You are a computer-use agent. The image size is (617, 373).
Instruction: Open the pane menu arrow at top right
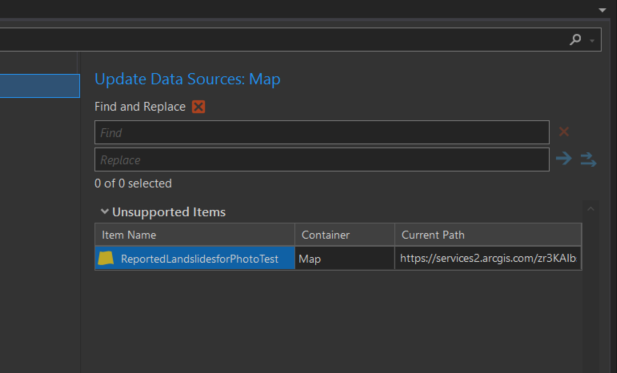602,10
